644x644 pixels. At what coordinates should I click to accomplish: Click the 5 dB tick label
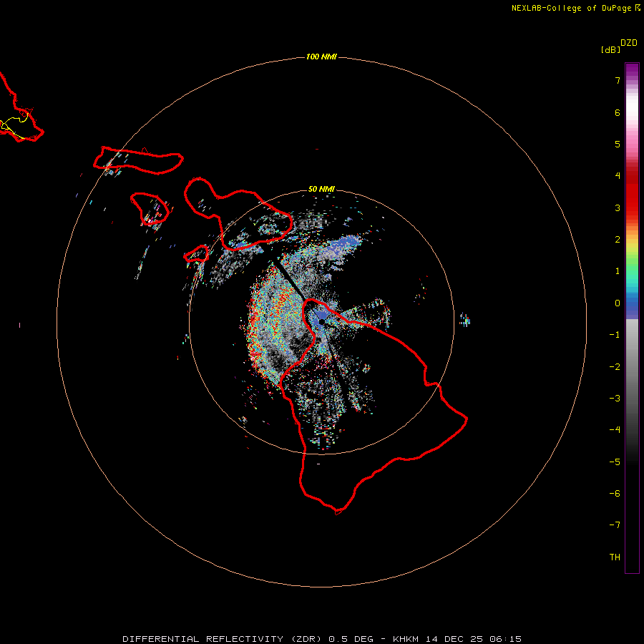[618, 144]
